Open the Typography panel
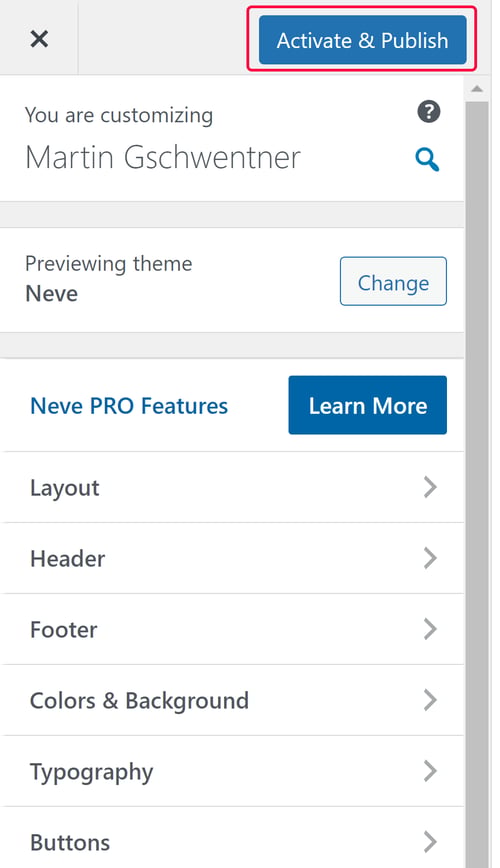The image size is (500, 868). 232,771
